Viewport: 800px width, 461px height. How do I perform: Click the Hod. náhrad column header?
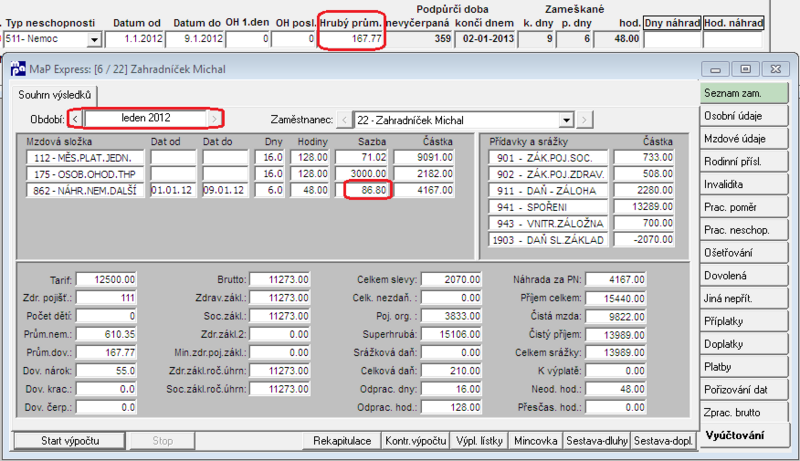[x=734, y=23]
